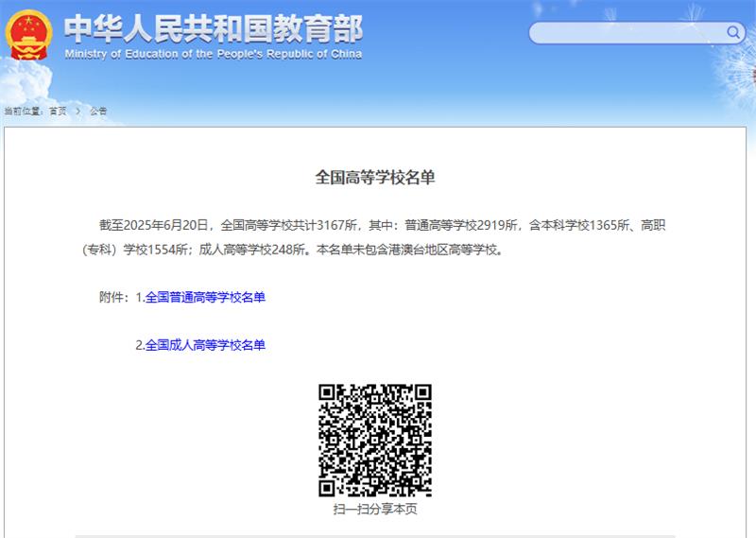This screenshot has height=538, width=756.
Task: Click the 中华人民共和国教育部 site title
Action: coord(214,28)
